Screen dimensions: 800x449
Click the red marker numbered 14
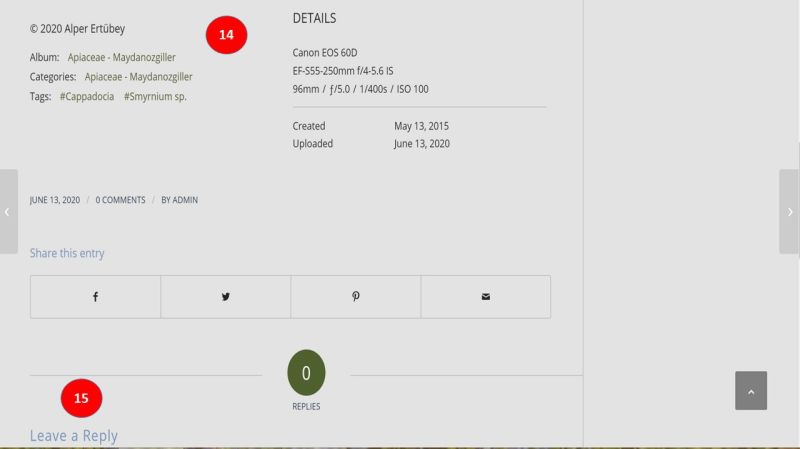226,35
